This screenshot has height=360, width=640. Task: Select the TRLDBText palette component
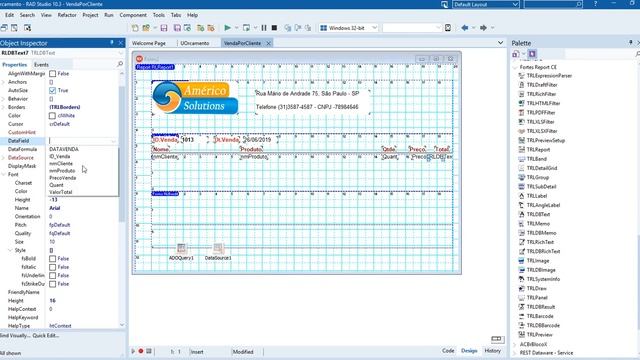pyautogui.click(x=538, y=214)
